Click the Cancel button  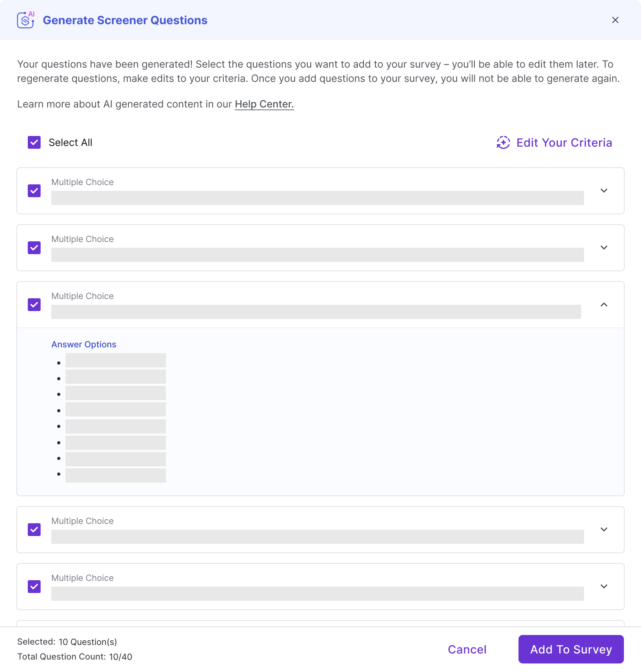[467, 649]
